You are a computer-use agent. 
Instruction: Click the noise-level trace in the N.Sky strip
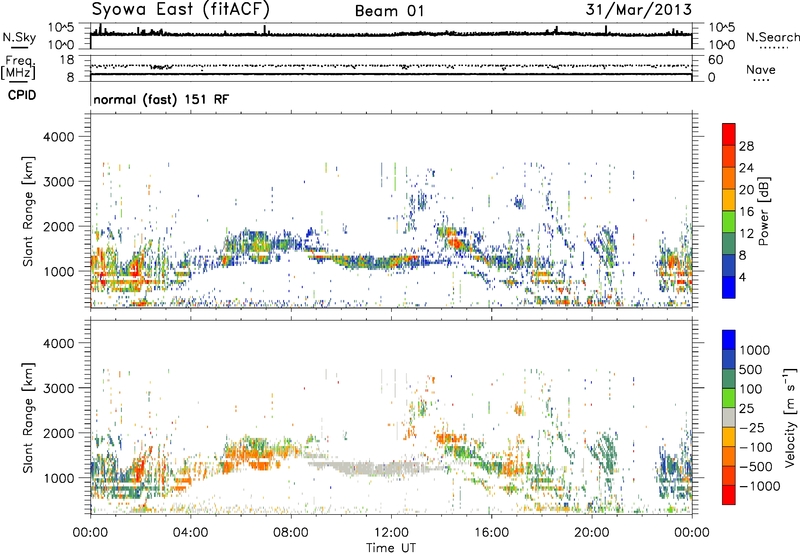tap(391, 34)
